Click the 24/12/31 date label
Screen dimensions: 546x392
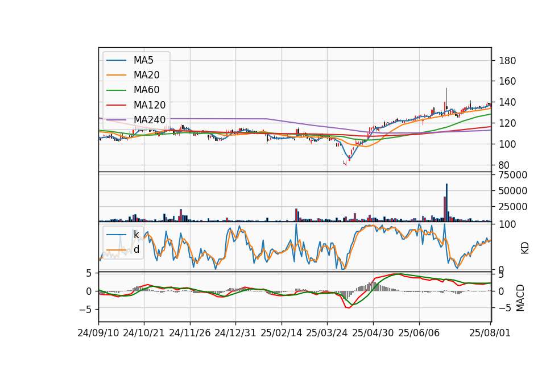[x=235, y=333]
